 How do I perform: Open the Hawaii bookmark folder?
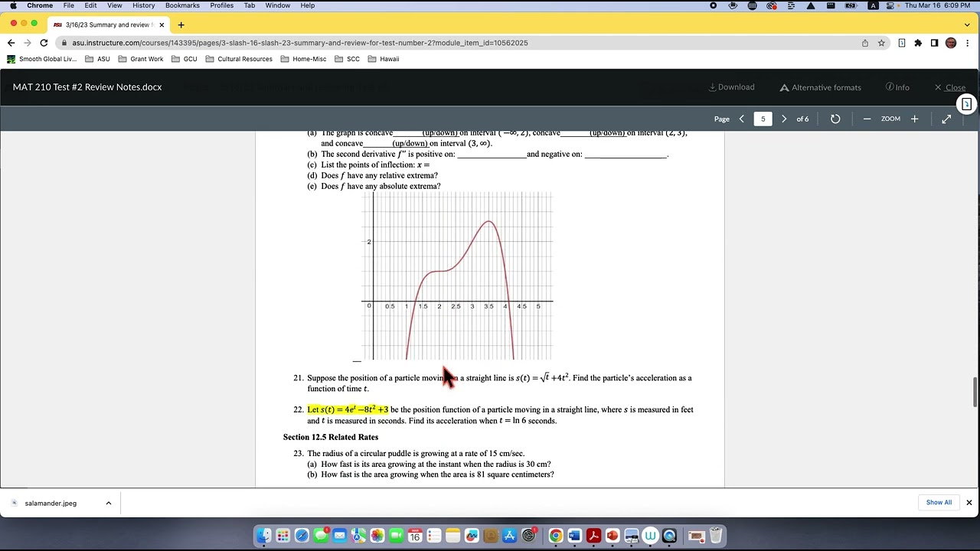coord(384,59)
